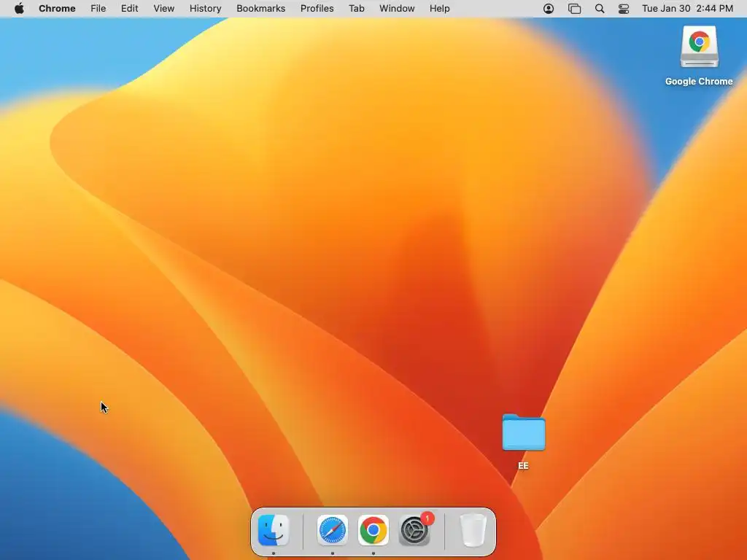747x560 pixels.
Task: Select the EE folder on desktop
Action: [524, 432]
